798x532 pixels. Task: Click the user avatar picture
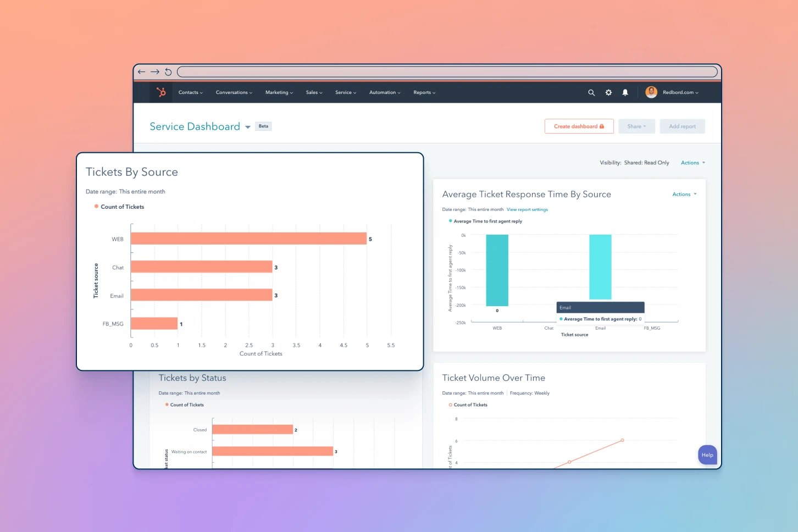pos(651,92)
